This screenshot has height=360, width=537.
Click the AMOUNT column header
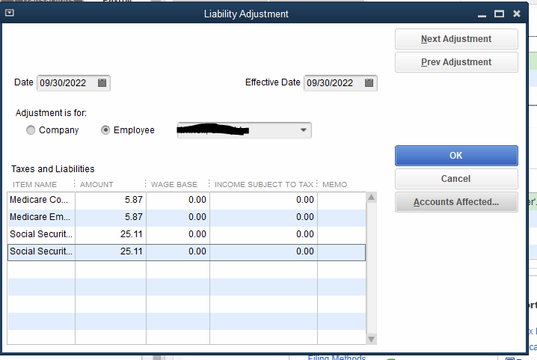click(x=97, y=185)
